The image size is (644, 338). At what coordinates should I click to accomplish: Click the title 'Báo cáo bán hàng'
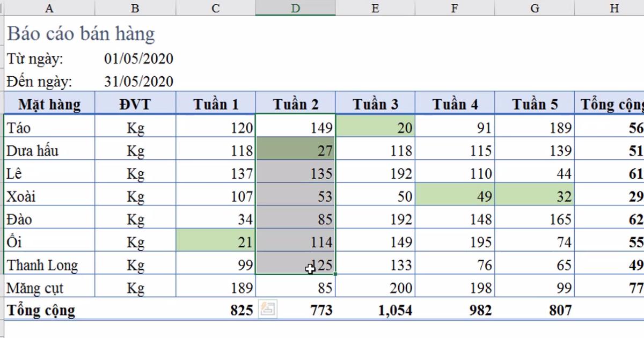tap(80, 34)
